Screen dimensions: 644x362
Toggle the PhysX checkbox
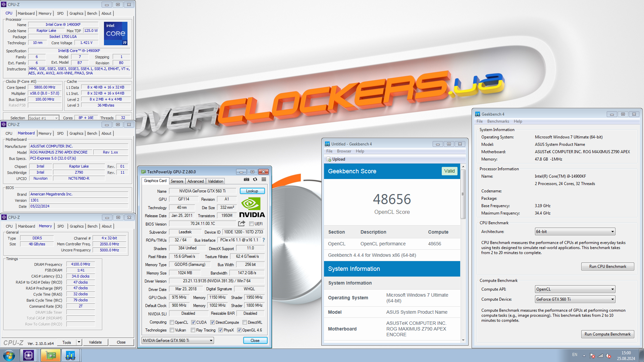[x=221, y=330]
